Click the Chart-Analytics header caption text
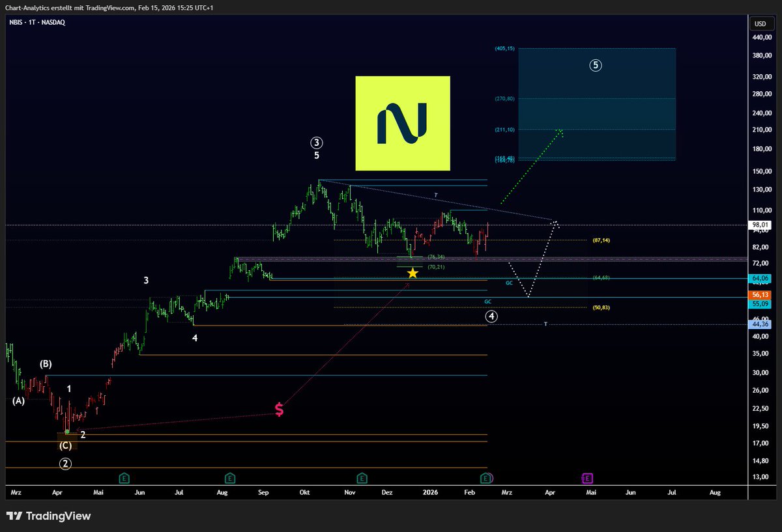Image resolution: width=782 pixels, height=532 pixels. [111, 7]
